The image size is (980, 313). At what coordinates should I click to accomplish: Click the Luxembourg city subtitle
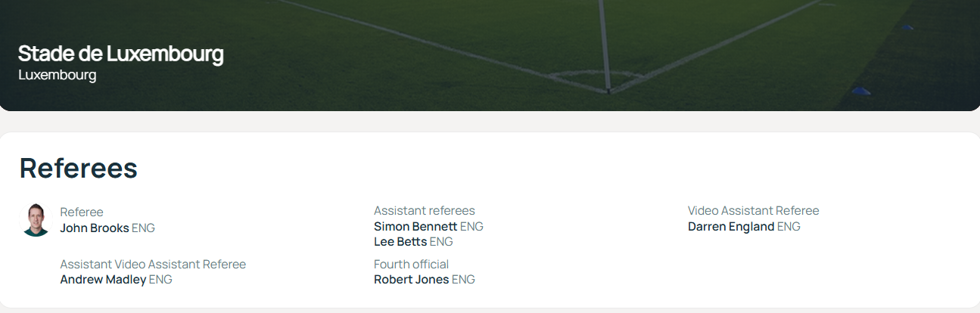(x=58, y=76)
